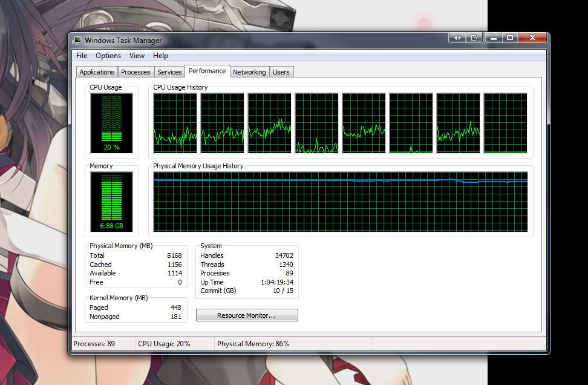Click the CPU Usage 20 % gauge

click(x=111, y=123)
